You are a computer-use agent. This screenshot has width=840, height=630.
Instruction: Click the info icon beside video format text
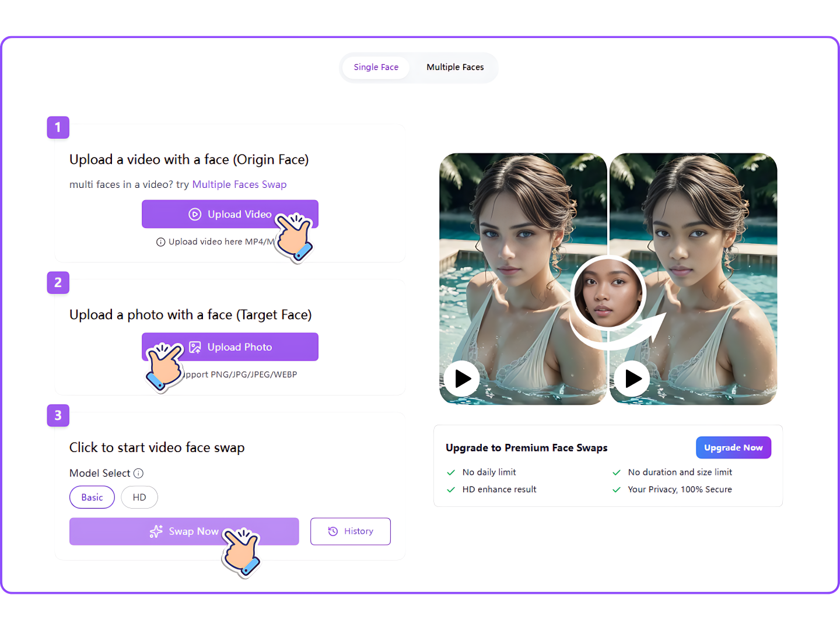click(x=161, y=242)
